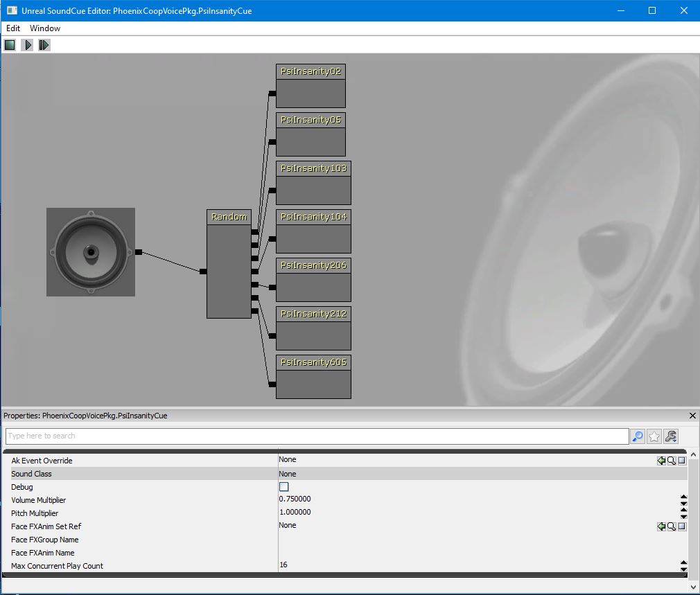Maximize the SoundCue Editor window

[651, 10]
